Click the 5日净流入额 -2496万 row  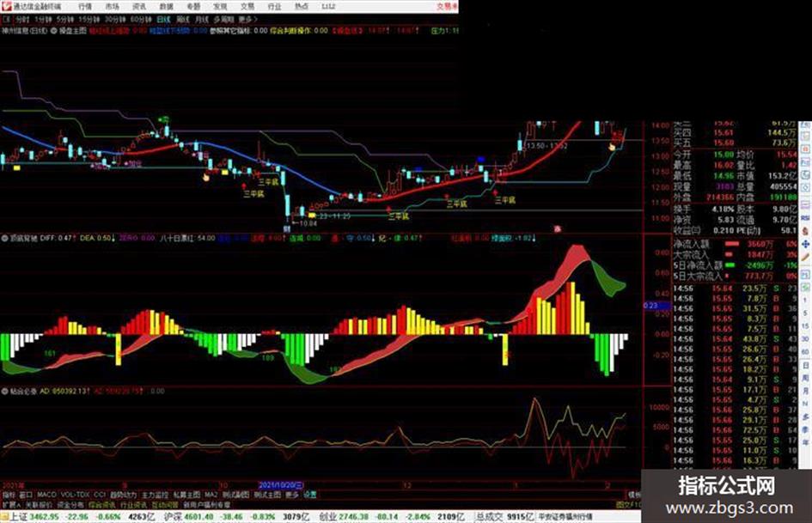pos(735,265)
